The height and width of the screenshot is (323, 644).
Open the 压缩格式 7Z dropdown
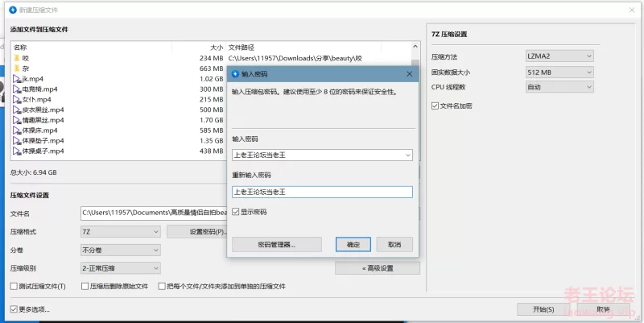[120, 232]
